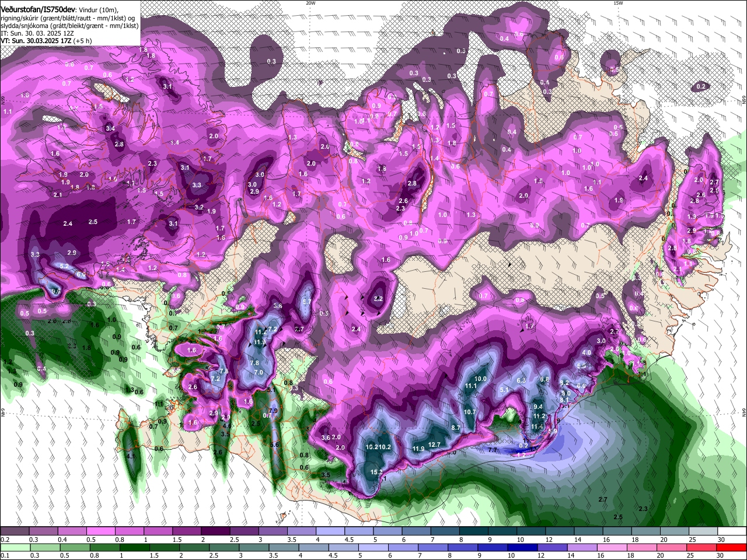Click the bright red 30 swatch in rain legend
This screenshot has width=747, height=560.
731,548
